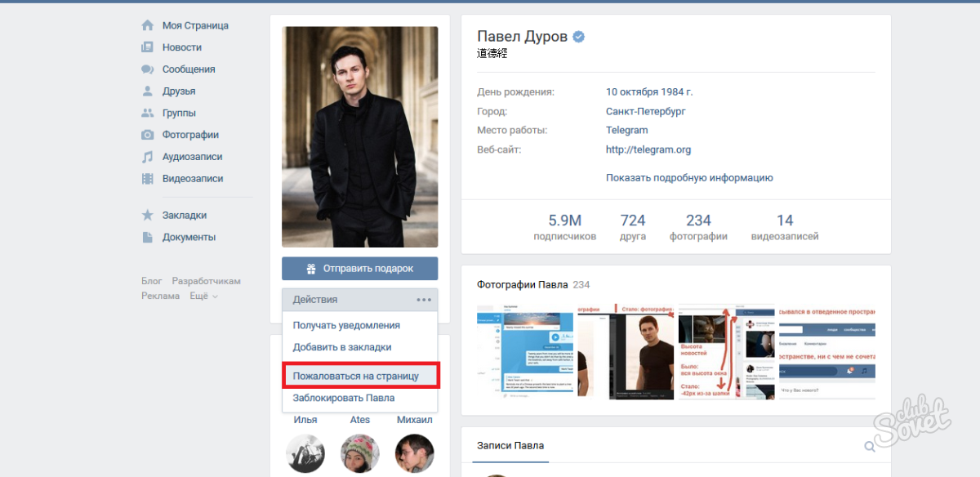Screen dimensions: 980x477
Task: Select Пожаловаться на страницу menu item
Action: click(x=356, y=376)
